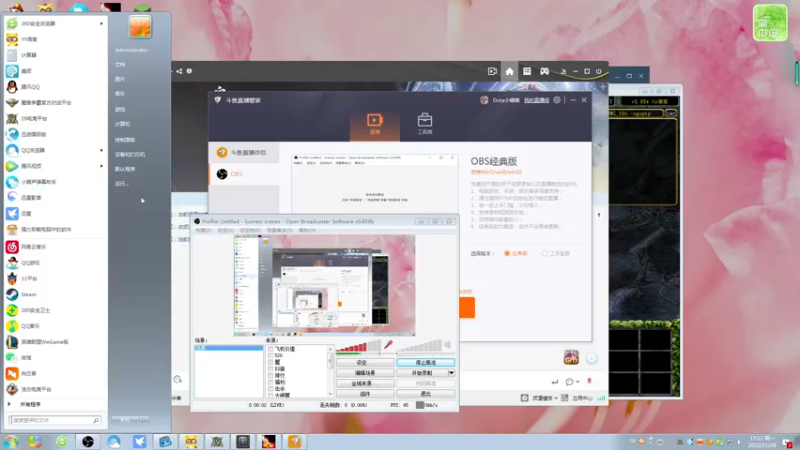
Task: Select the 经典版 version radio button
Action: point(507,254)
